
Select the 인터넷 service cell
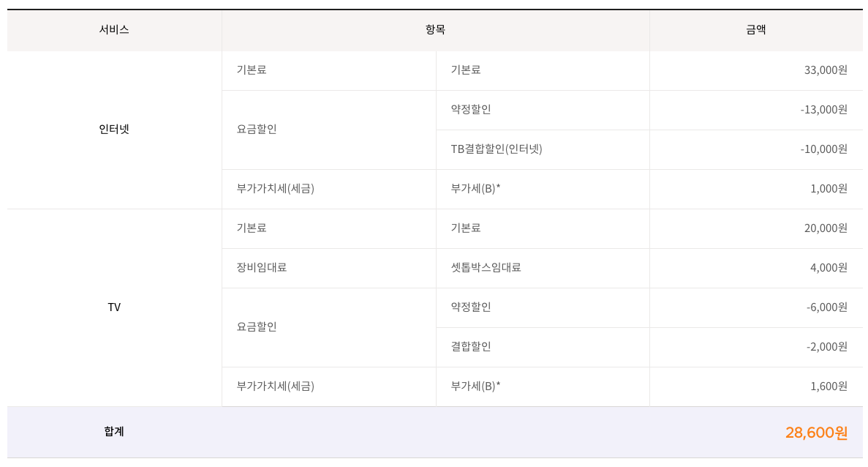coord(114,129)
